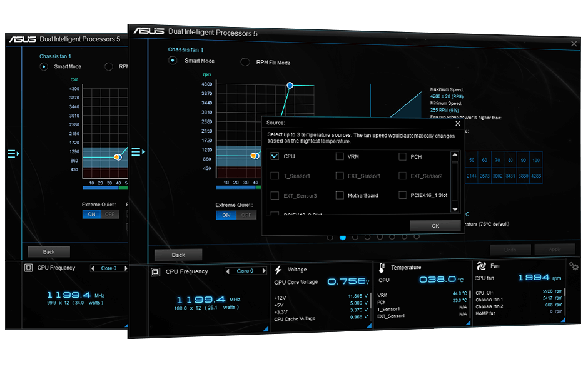Screen dimensions: 588x374
Task: Check the MotherBoard source box
Action: click(x=340, y=195)
